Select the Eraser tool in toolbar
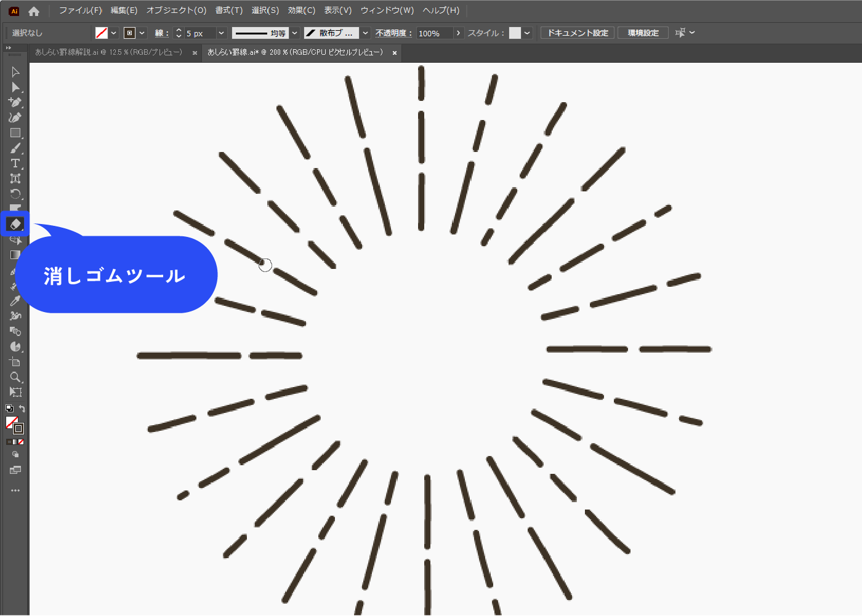The image size is (862, 616). pos(15,224)
